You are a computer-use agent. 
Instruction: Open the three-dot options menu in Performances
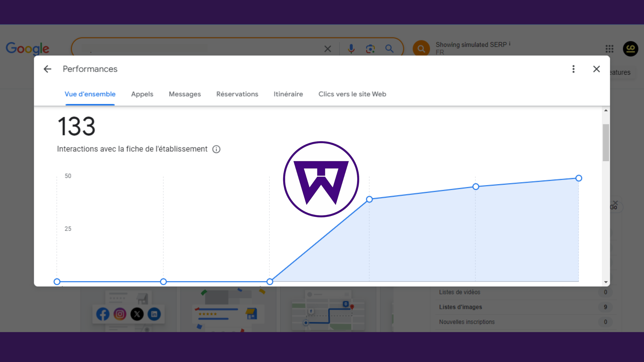pyautogui.click(x=573, y=69)
